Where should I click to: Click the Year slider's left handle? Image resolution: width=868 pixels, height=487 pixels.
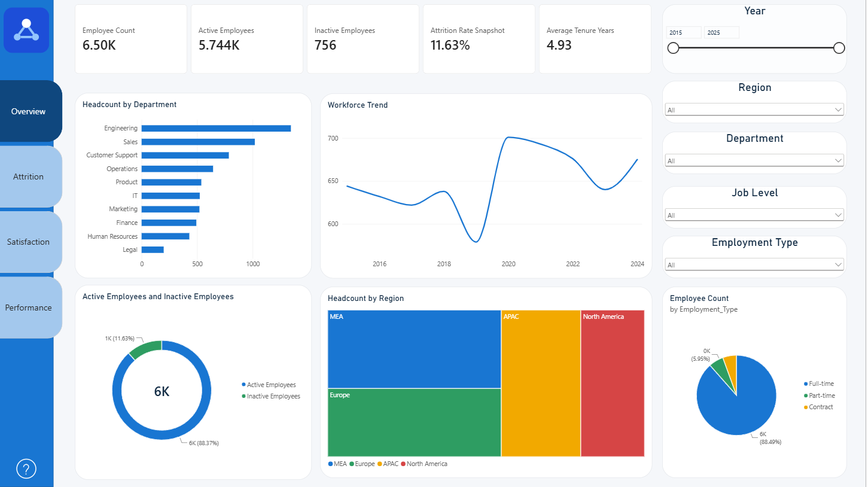tap(673, 48)
